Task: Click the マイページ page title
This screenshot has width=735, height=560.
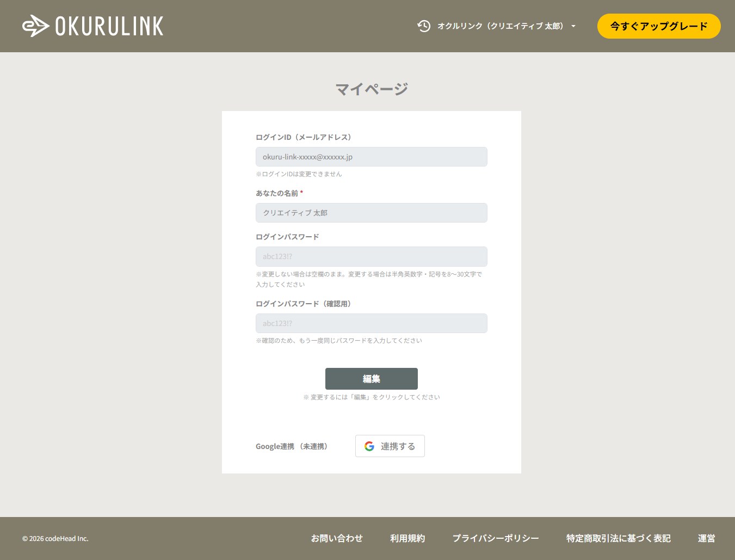Action: [x=371, y=88]
